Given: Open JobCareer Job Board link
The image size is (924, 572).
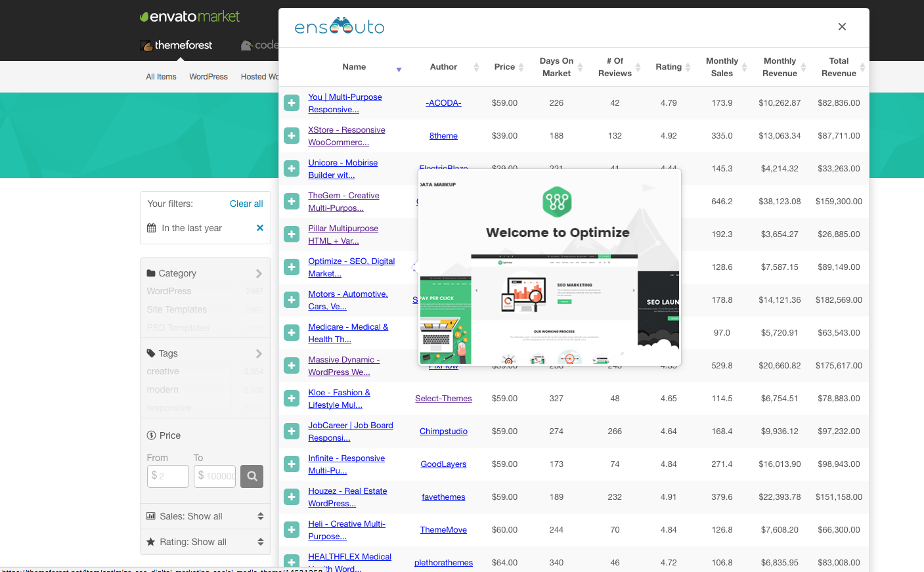Looking at the screenshot, I should click(x=351, y=431).
